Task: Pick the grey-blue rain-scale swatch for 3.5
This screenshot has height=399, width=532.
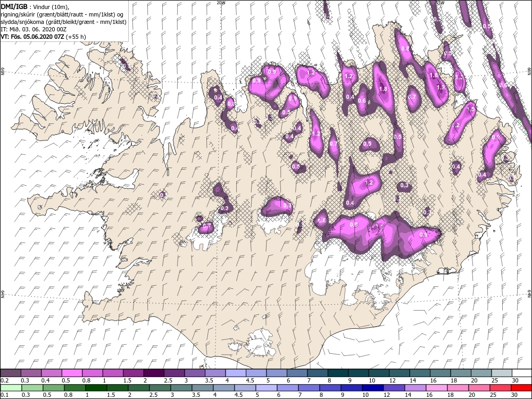Action: tap(202, 388)
